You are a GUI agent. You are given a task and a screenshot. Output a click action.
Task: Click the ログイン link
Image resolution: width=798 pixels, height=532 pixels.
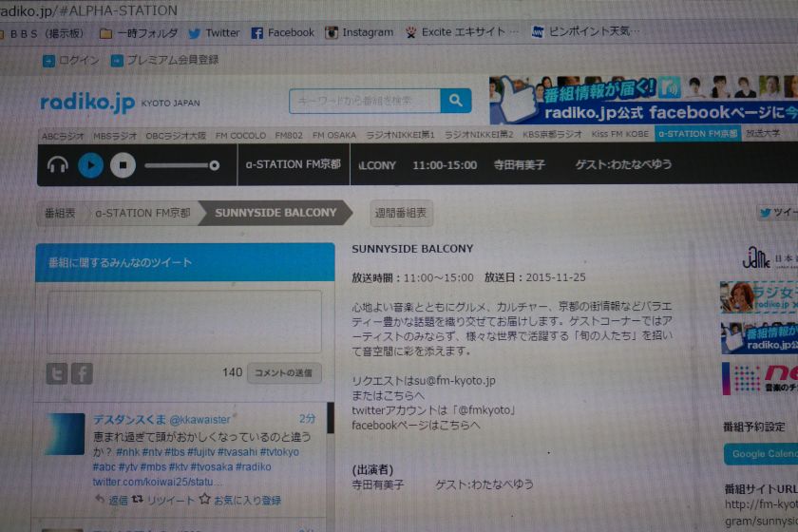(71, 61)
